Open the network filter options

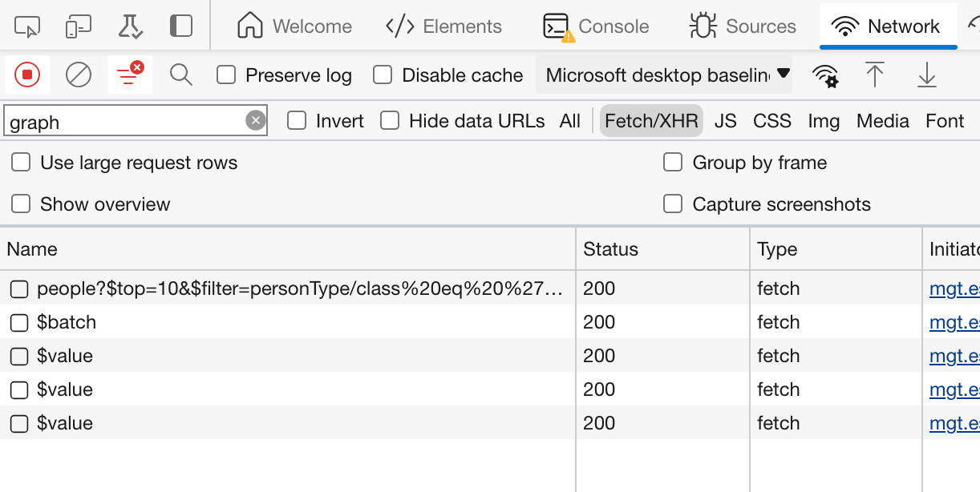pyautogui.click(x=128, y=75)
